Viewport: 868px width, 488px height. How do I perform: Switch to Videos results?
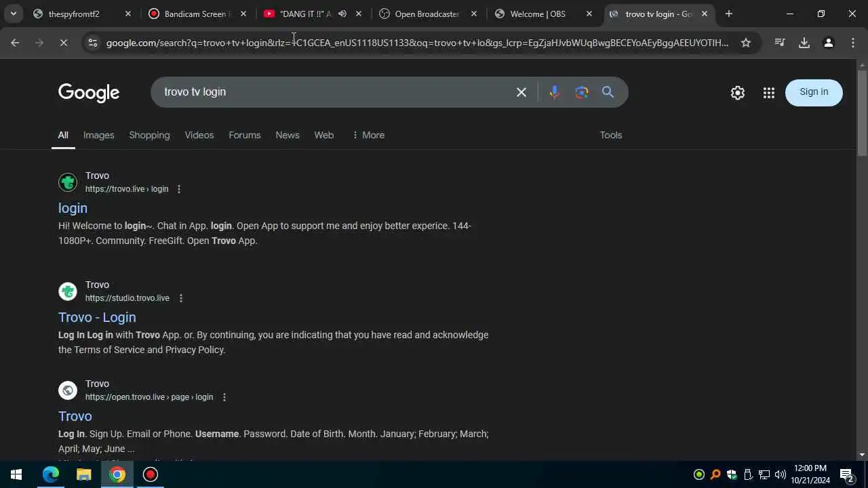pos(199,135)
